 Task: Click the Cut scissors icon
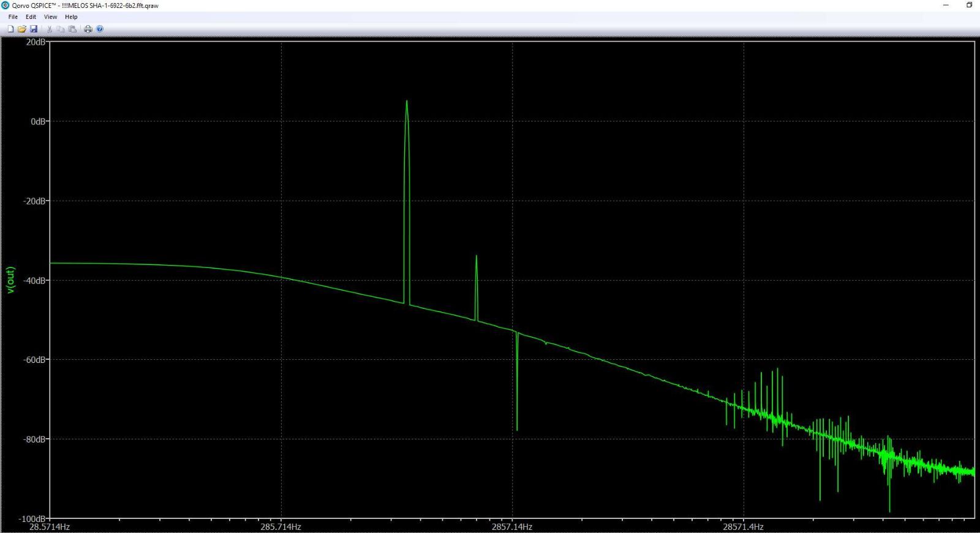(50, 29)
